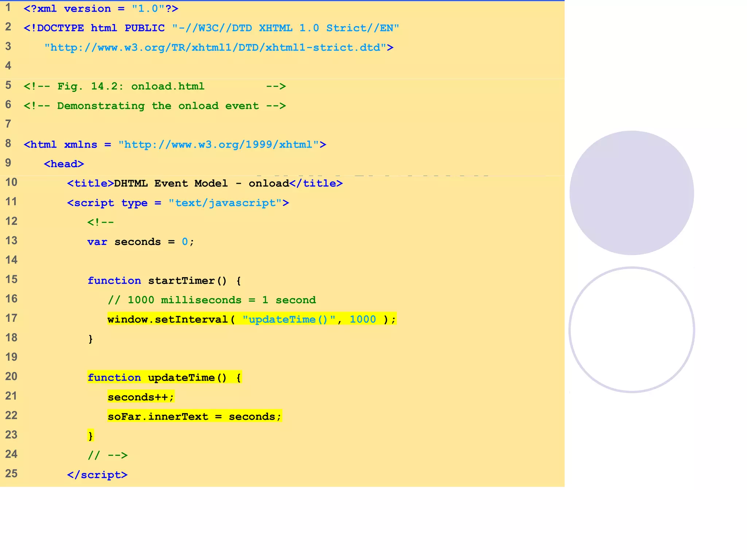Click the highlighted seconds++ statement
This screenshot has height=560, width=747.
coord(140,397)
